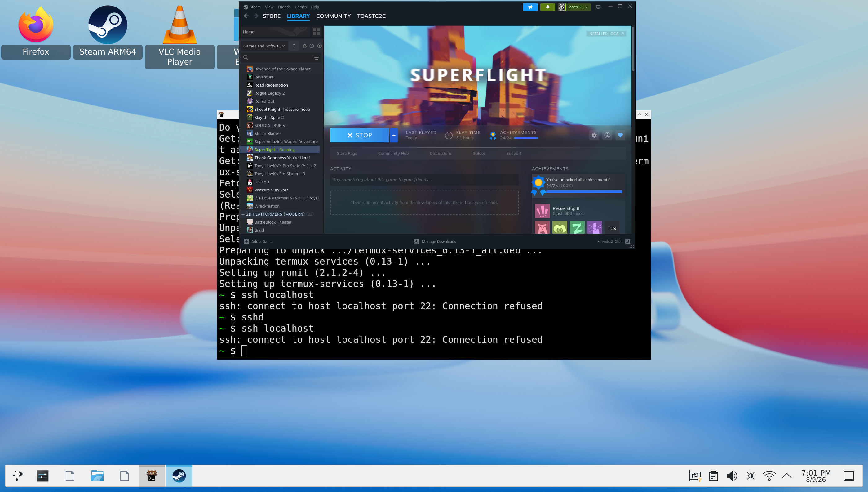Open Steam announcements megaphone button

[x=530, y=7]
